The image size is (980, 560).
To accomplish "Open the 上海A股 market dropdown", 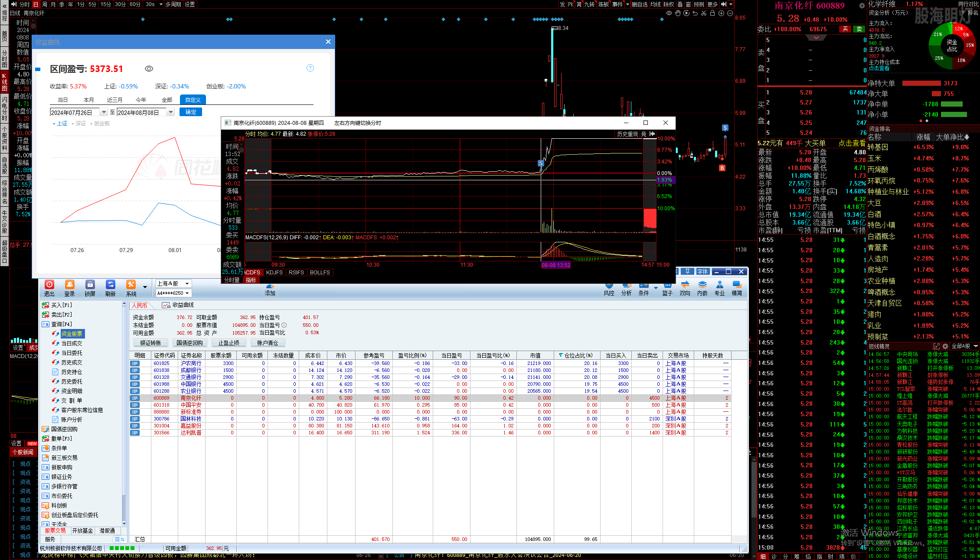I will click(173, 283).
